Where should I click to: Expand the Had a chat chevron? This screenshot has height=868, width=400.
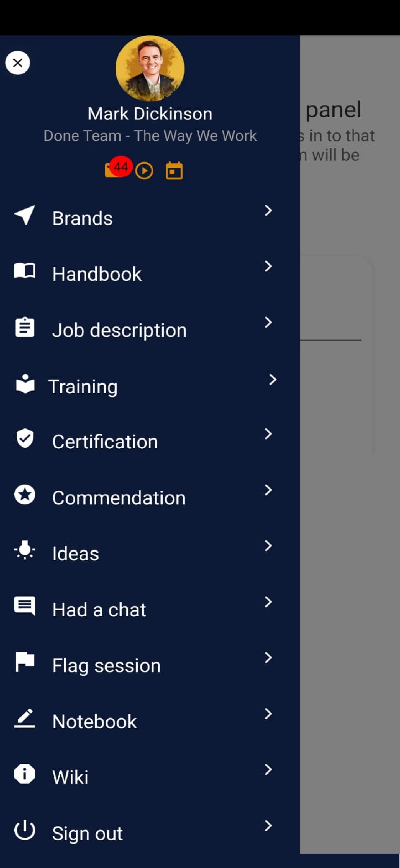(268, 602)
